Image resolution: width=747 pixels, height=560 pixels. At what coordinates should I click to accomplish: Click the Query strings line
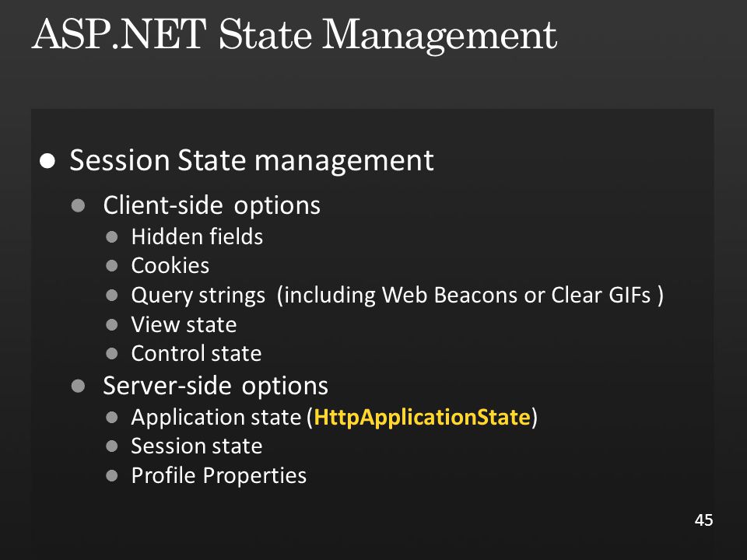coord(398,296)
